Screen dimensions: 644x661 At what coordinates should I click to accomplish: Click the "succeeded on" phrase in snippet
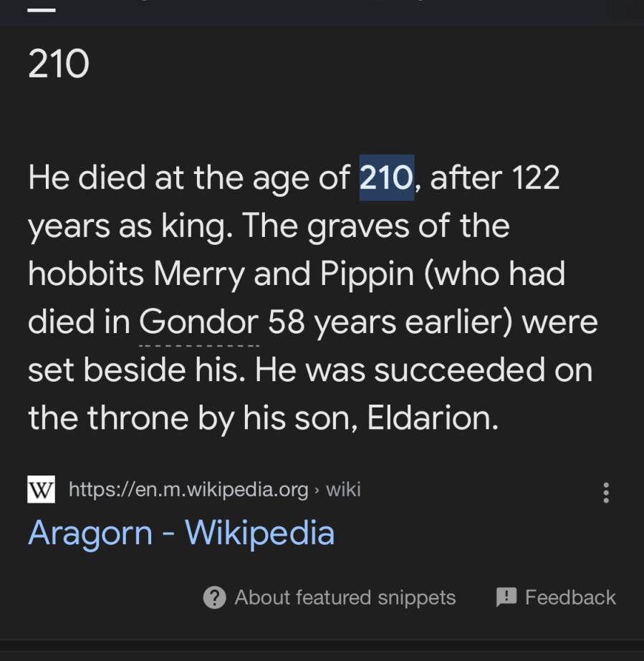(483, 370)
